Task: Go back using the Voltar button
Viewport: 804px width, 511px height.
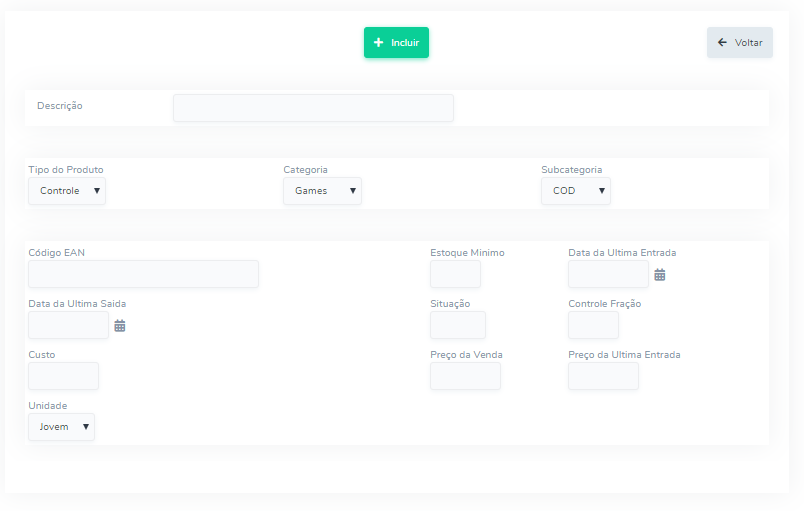Action: (739, 43)
